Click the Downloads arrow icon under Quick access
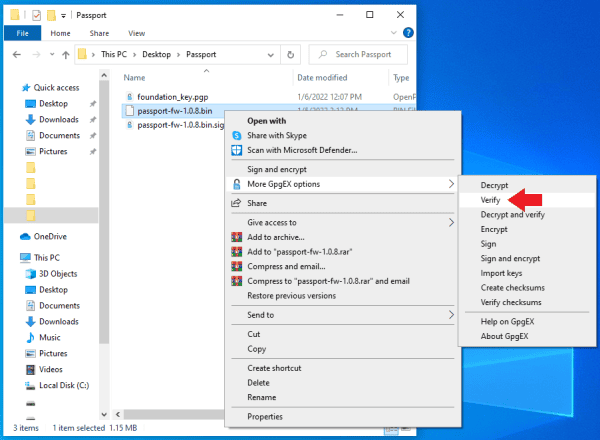This screenshot has width=600, height=440. coord(31,120)
